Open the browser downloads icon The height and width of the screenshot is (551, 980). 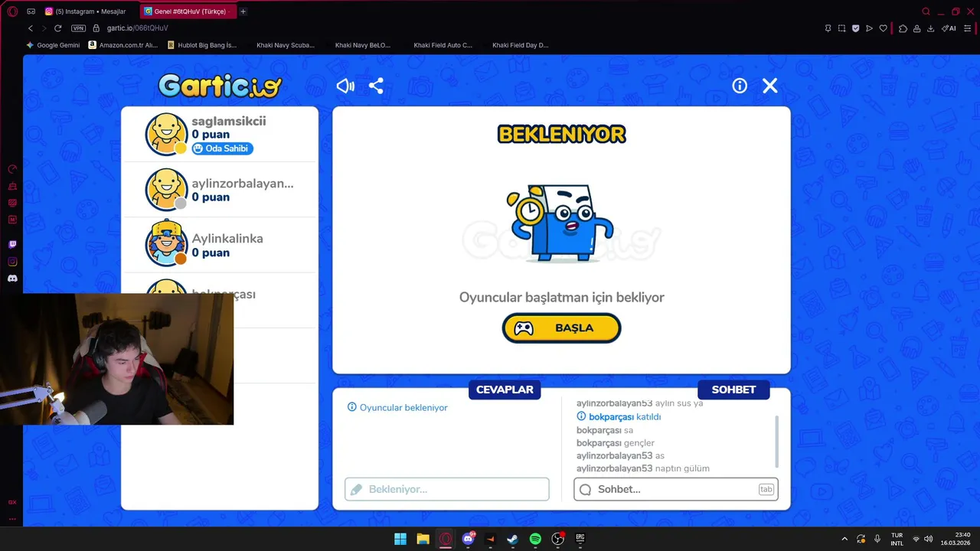tap(930, 28)
